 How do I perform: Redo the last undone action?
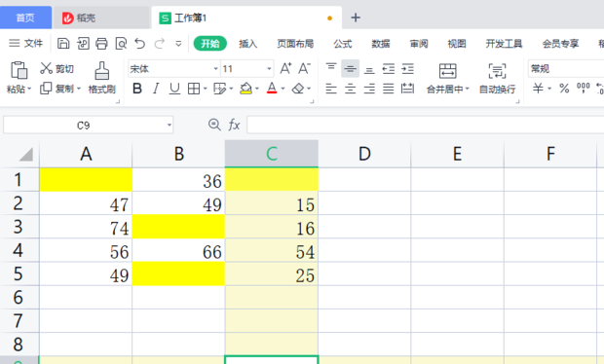pos(160,44)
